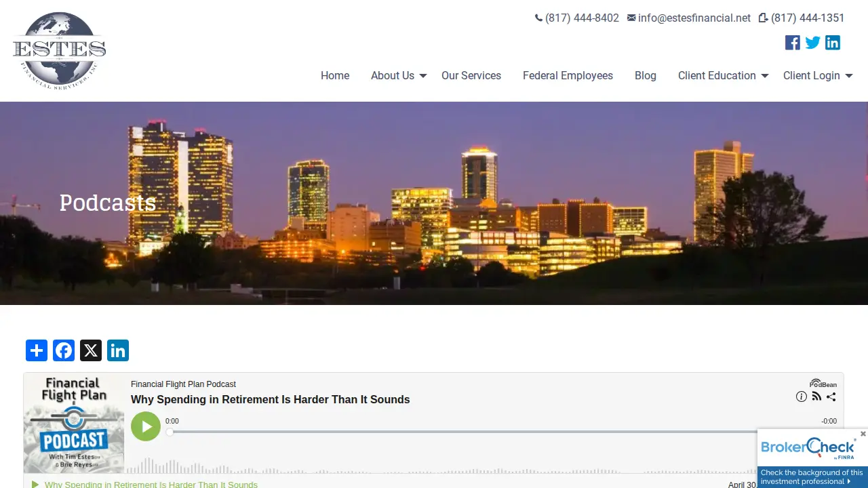Click the fax number (817) 444-1351
The height and width of the screenshot is (488, 868).
(x=802, y=18)
